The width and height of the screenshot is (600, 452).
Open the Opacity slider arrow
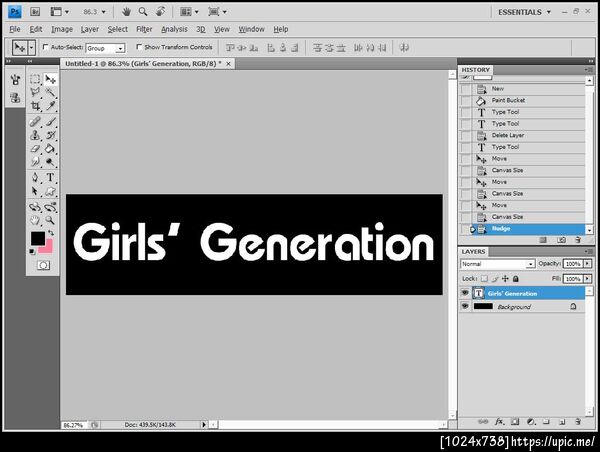click(x=587, y=264)
